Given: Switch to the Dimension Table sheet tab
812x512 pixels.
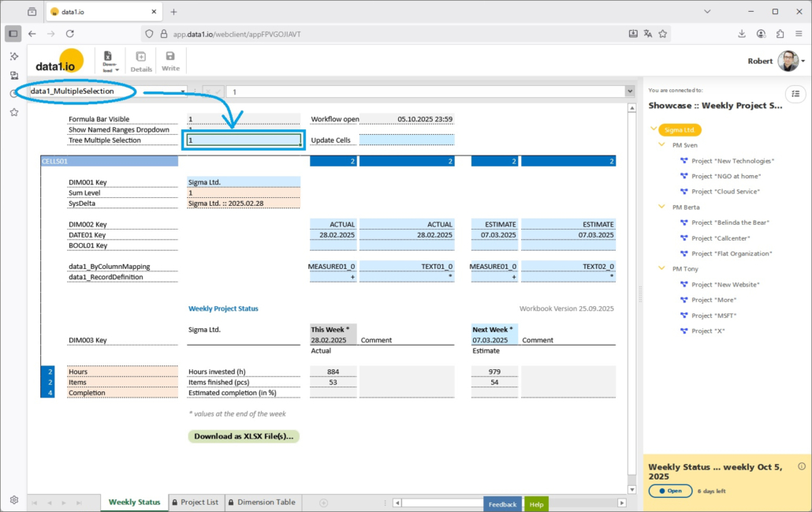Looking at the screenshot, I should (261, 502).
